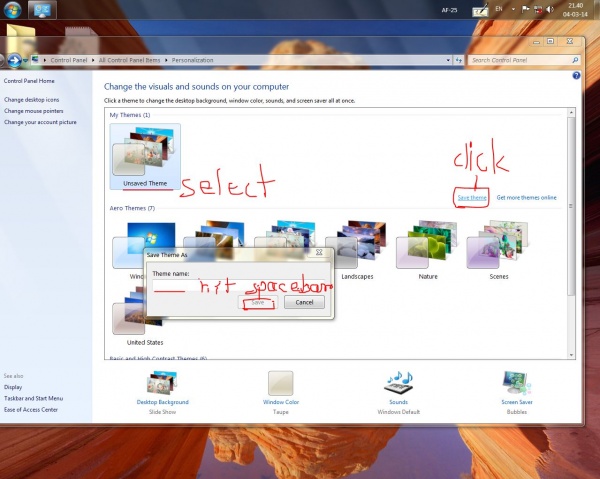Image resolution: width=600 pixels, height=479 pixels.
Task: Select the Nature theme
Action: point(428,250)
